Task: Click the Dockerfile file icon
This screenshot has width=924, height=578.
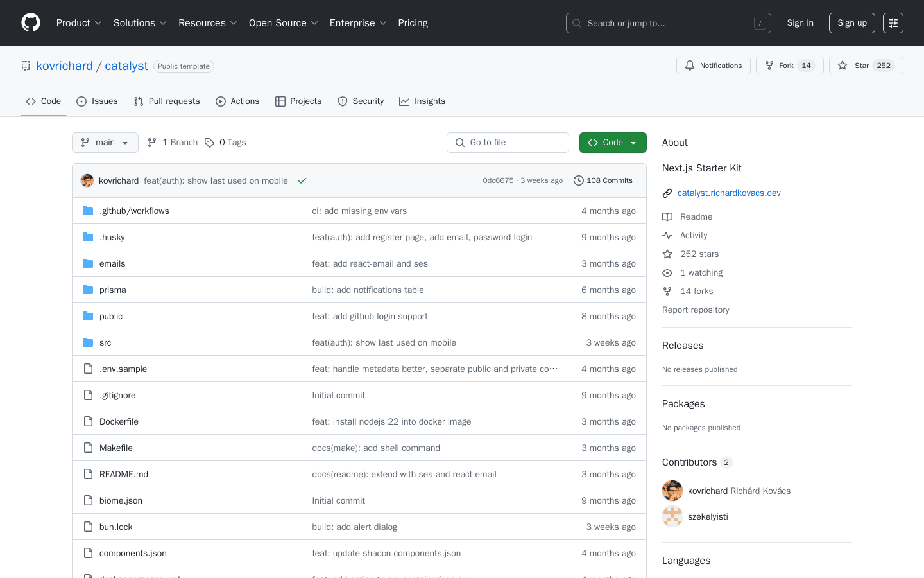Action: click(88, 421)
